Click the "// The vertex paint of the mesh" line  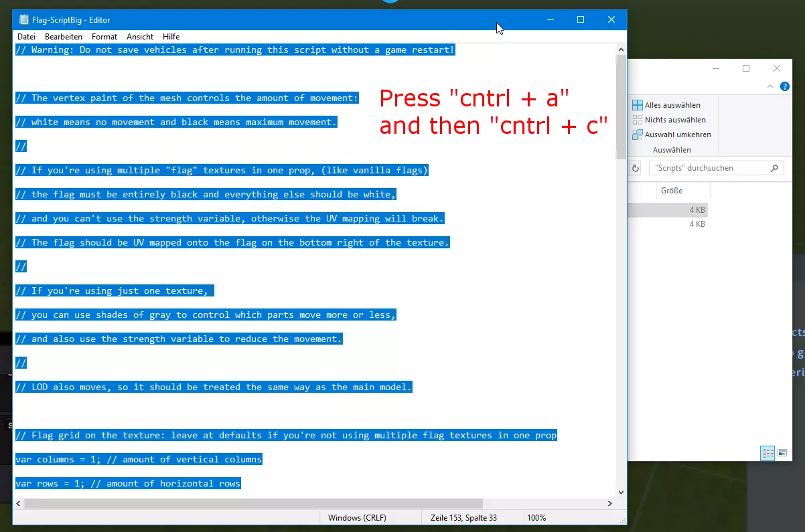click(x=187, y=98)
